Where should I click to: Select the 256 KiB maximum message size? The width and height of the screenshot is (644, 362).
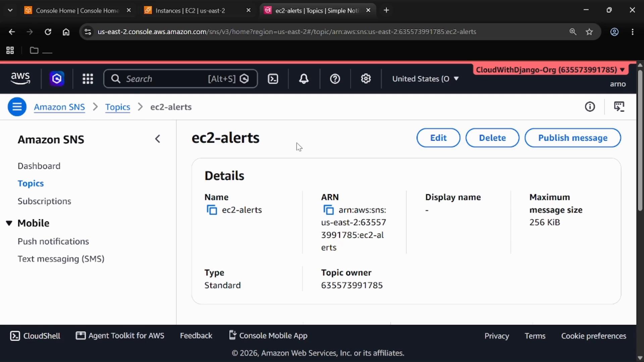[545, 222]
